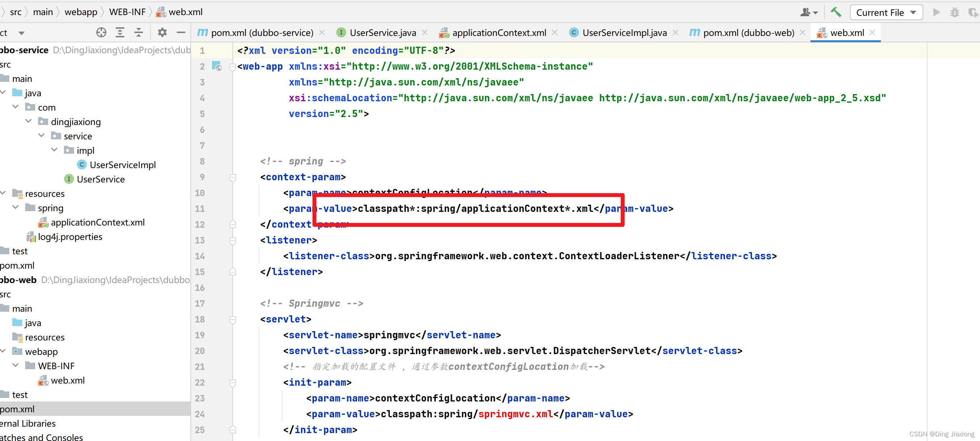Close the UserService.java tab
The height and width of the screenshot is (441, 980).
pyautogui.click(x=425, y=33)
